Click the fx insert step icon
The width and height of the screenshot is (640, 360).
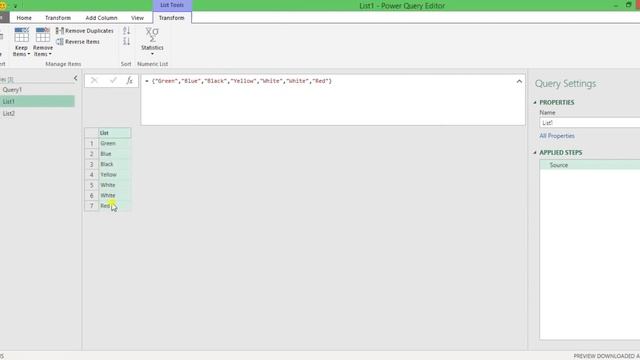tap(129, 81)
